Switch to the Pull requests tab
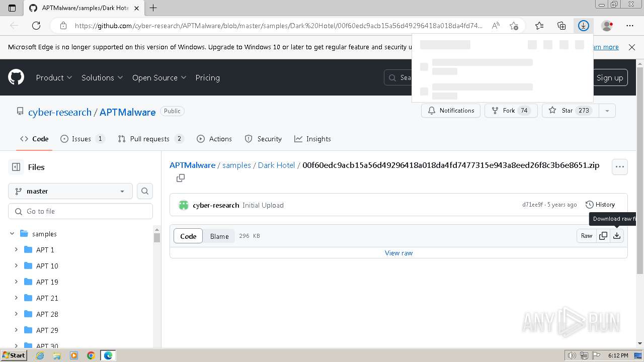 (x=151, y=139)
